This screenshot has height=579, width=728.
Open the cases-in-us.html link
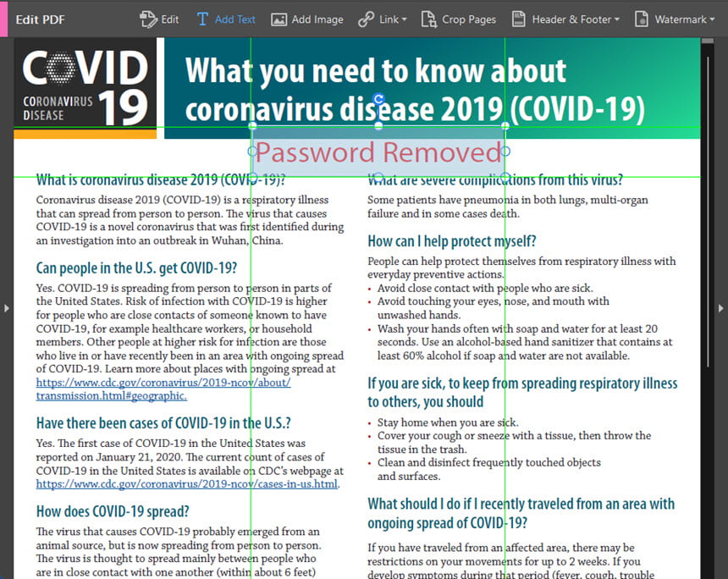187,484
